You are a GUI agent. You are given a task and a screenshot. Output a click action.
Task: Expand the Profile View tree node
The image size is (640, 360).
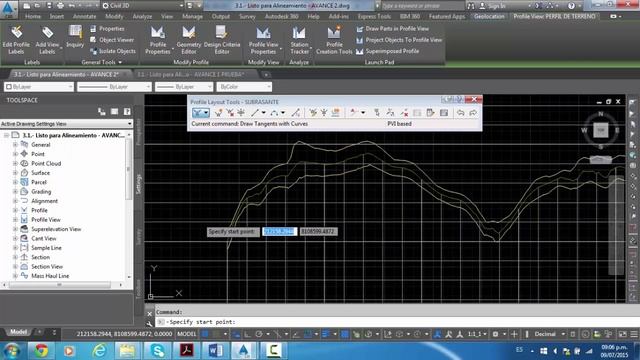[x=15, y=220]
